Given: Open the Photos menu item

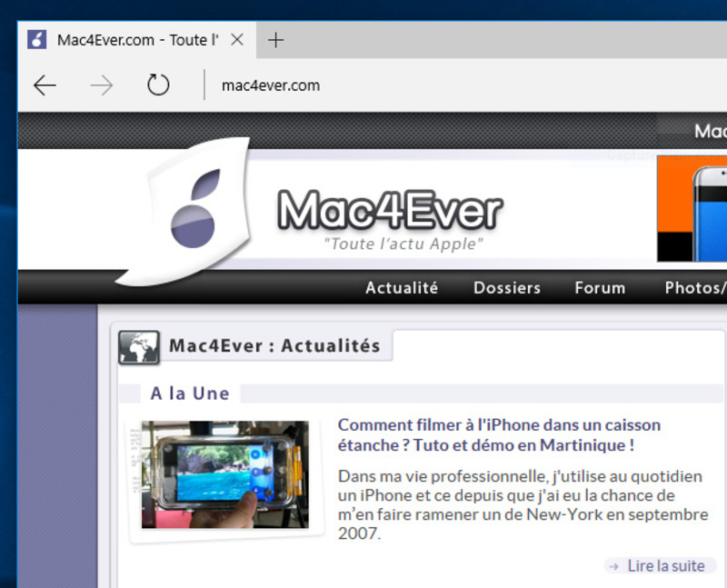Looking at the screenshot, I should tap(695, 288).
